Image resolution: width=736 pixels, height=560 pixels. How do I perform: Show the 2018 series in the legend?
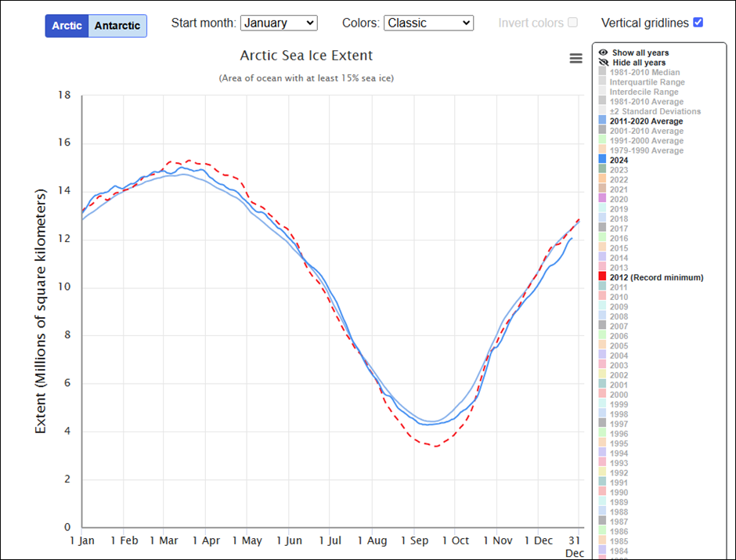click(x=619, y=219)
